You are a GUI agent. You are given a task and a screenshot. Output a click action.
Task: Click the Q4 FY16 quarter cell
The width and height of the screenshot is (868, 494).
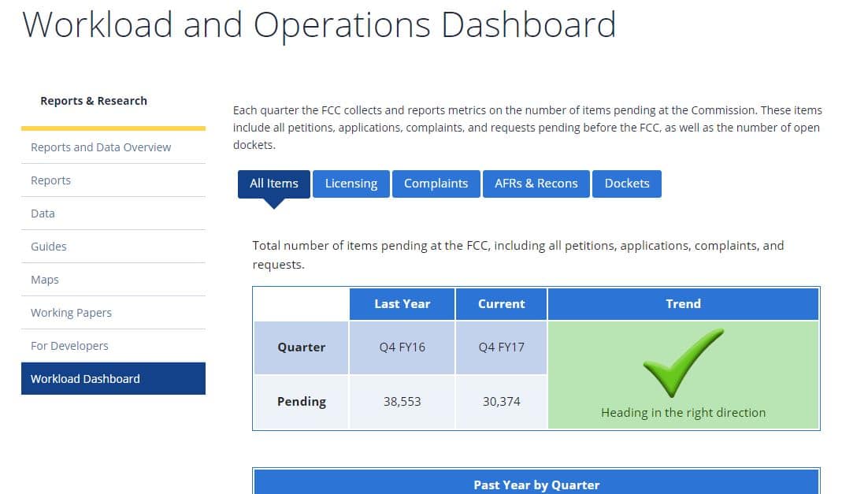402,347
